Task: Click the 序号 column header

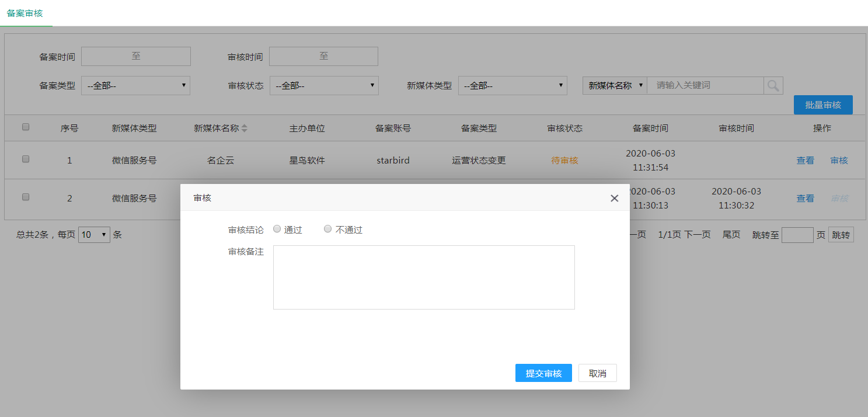Action: [x=69, y=128]
